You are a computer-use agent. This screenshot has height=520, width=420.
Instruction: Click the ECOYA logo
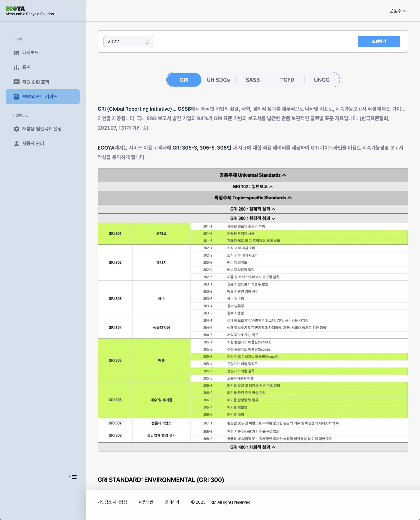(x=16, y=9)
